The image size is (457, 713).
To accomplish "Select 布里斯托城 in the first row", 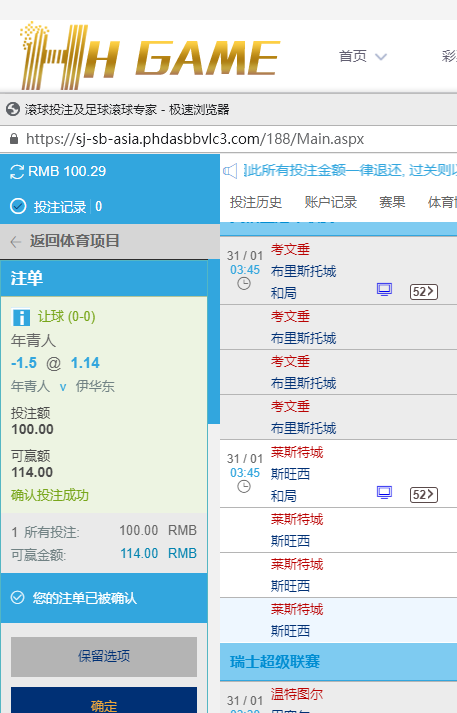I will coord(303,271).
